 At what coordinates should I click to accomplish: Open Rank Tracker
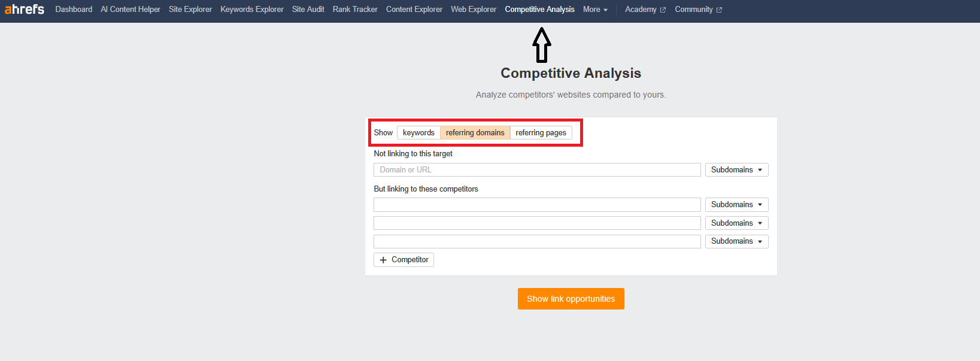(355, 10)
